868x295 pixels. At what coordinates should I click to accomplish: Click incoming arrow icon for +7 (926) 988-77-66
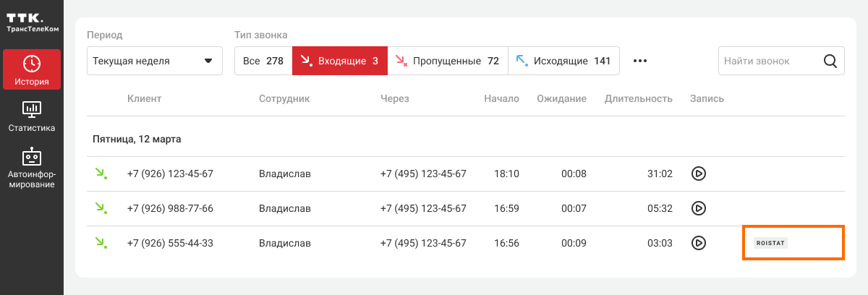tap(101, 208)
